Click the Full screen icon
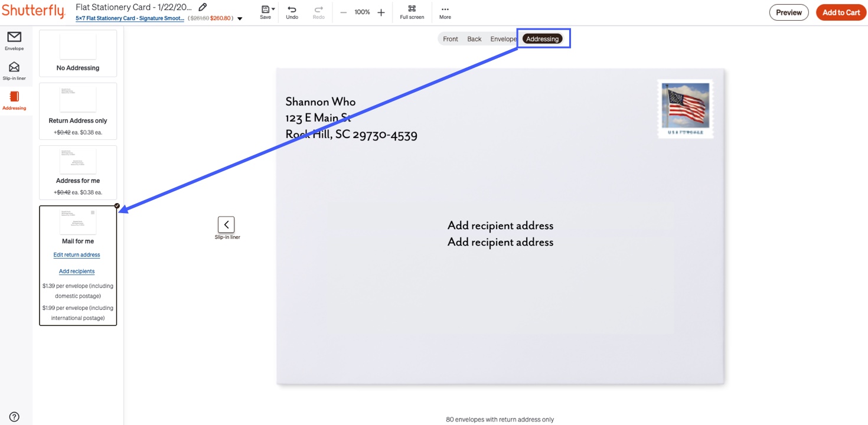868x425 pixels. coord(412,9)
